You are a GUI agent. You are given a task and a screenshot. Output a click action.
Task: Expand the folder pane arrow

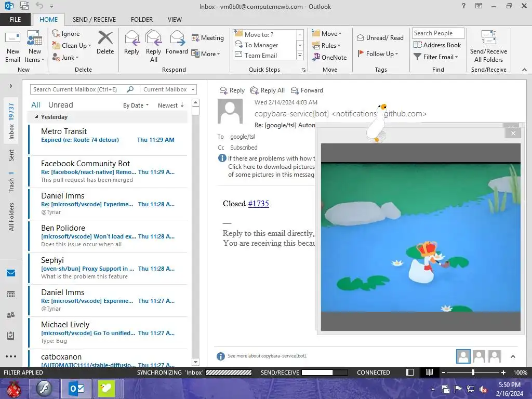11,86
